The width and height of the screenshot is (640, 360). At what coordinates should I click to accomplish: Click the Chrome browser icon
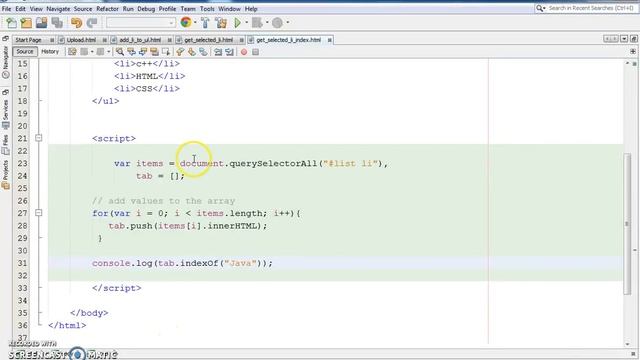click(x=186, y=22)
